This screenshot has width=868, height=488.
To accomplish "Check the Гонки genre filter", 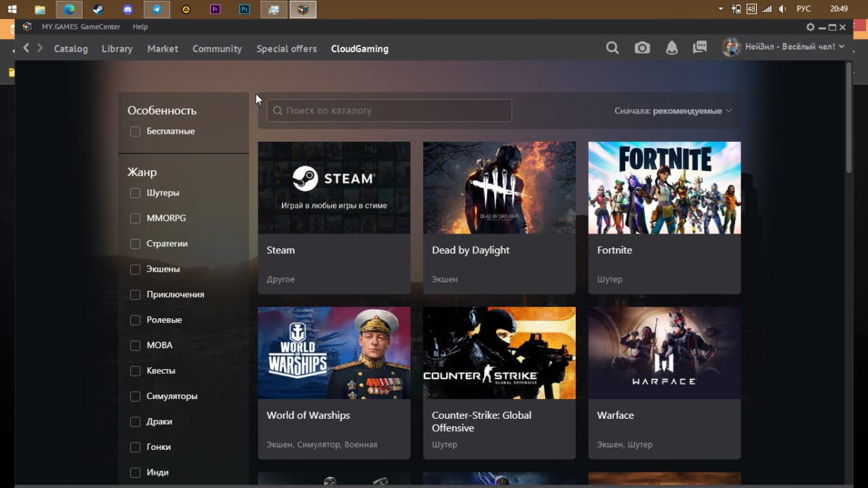I will (x=135, y=447).
